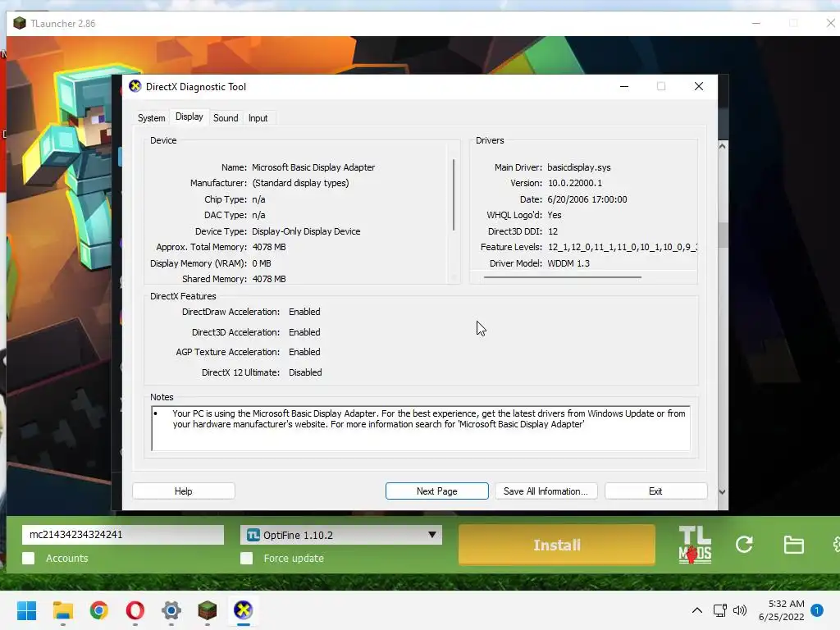Click DirectX 12 Ultimate 'Disabled' value
The height and width of the screenshot is (630, 840).
pyautogui.click(x=305, y=372)
